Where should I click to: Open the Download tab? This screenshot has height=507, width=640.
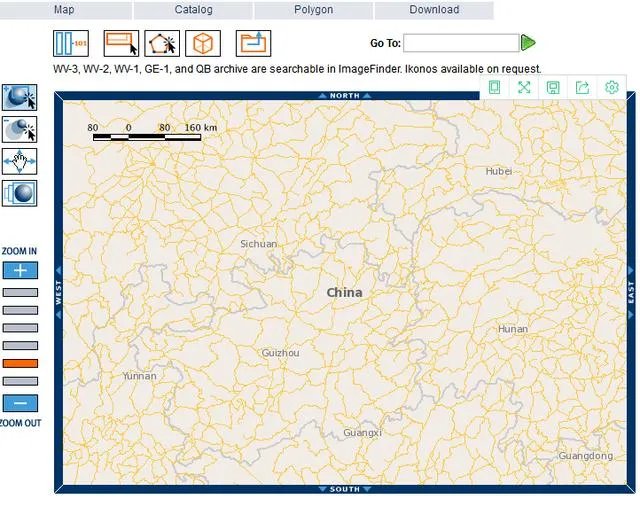(x=434, y=10)
